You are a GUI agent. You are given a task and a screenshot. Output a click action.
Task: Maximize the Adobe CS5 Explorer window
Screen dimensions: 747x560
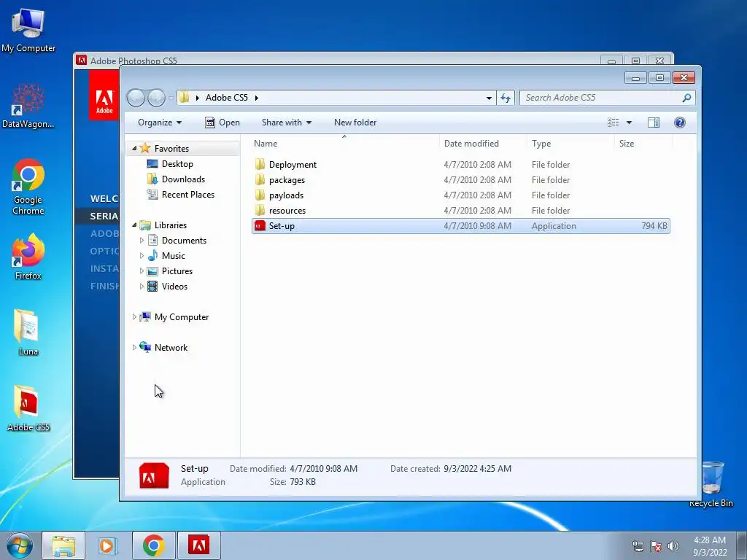coord(659,77)
